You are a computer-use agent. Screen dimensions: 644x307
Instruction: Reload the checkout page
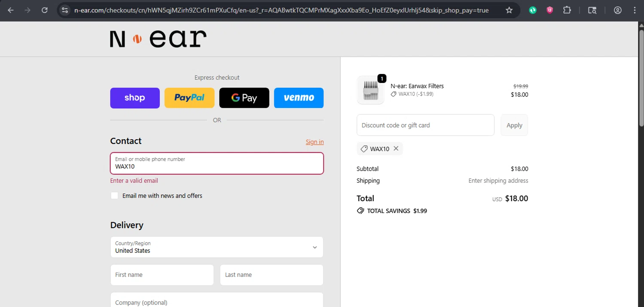(x=45, y=10)
